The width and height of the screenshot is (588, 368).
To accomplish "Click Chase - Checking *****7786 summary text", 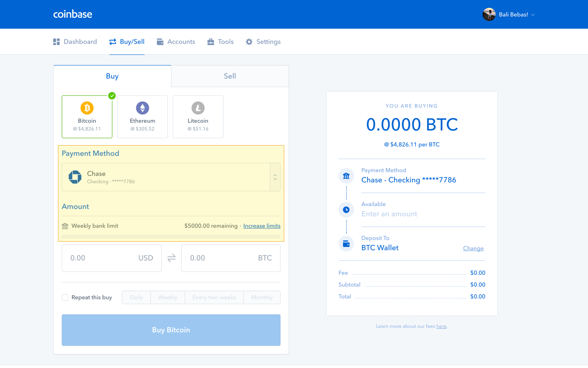I will [x=409, y=180].
